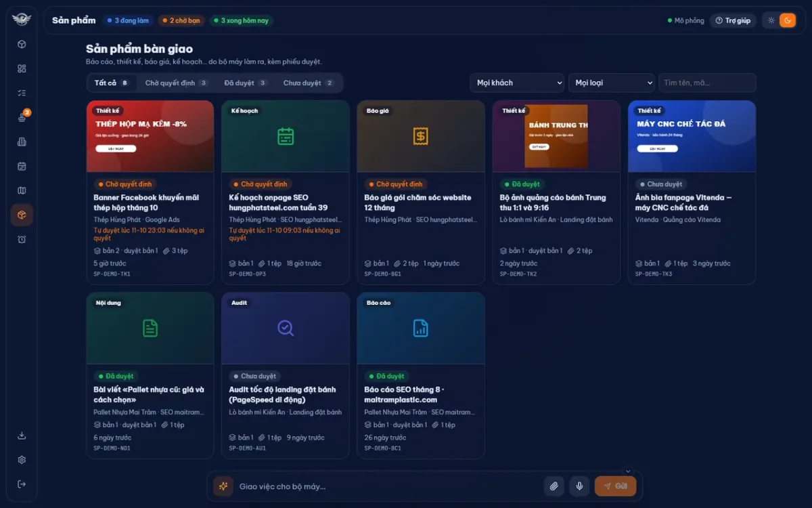Click the "2 chờ bạn" status pill
Screen dimensions: 812x508
(x=181, y=20)
